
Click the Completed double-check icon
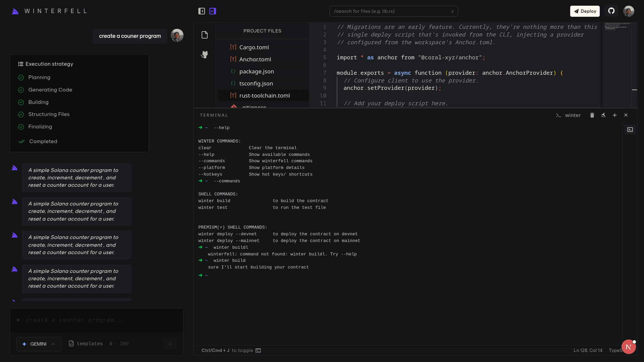tap(21, 141)
